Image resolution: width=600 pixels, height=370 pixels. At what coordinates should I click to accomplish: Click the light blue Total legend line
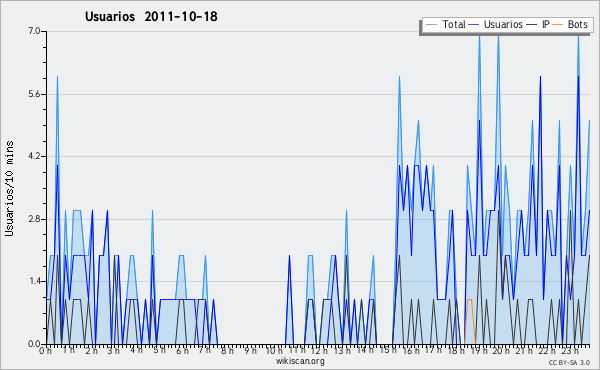[432, 25]
